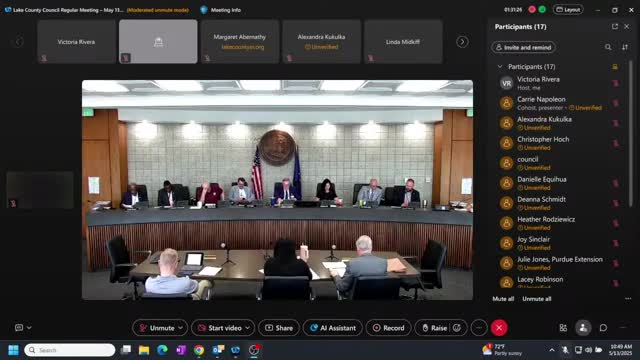The image size is (640, 360).
Task: Open Microsoft Edge from taskbar
Action: coord(162,350)
